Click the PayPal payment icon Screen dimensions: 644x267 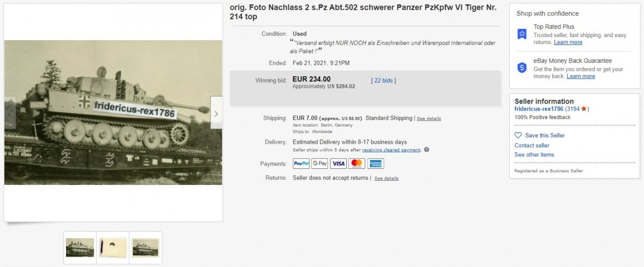pos(301,164)
